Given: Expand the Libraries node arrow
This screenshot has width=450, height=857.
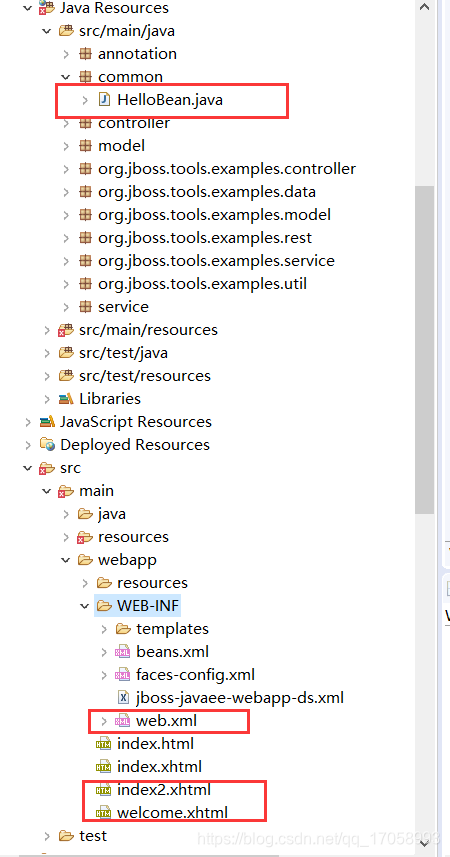Looking at the screenshot, I should click(x=47, y=398).
